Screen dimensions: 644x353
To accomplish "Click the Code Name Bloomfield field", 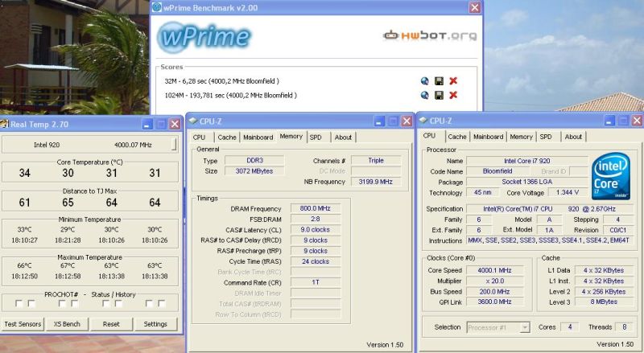I will [497, 171].
